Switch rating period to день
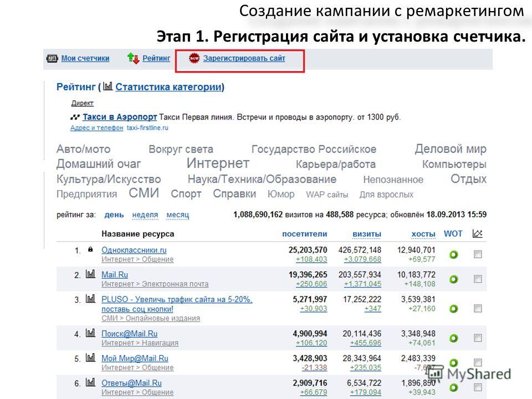The width and height of the screenshot is (532, 399). coord(114,215)
